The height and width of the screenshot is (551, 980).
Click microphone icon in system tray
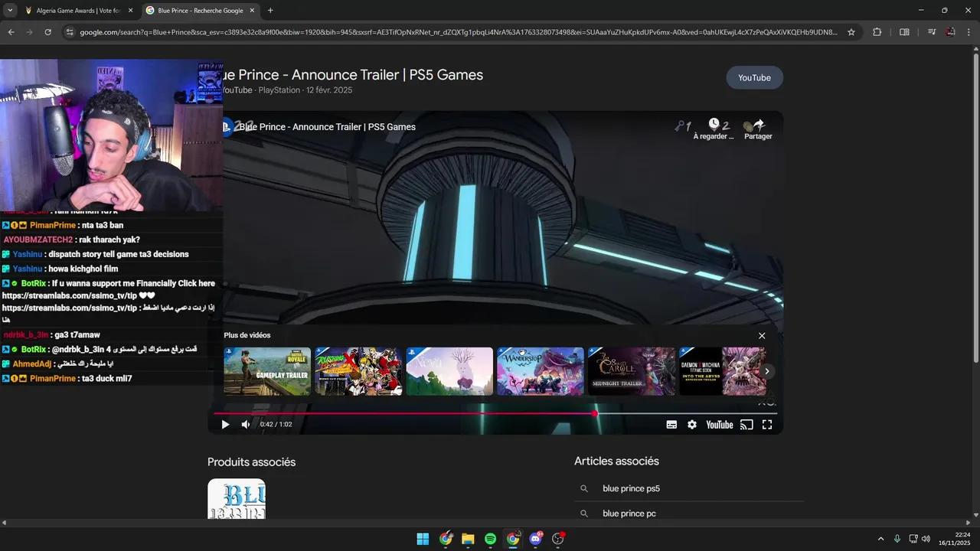point(897,539)
